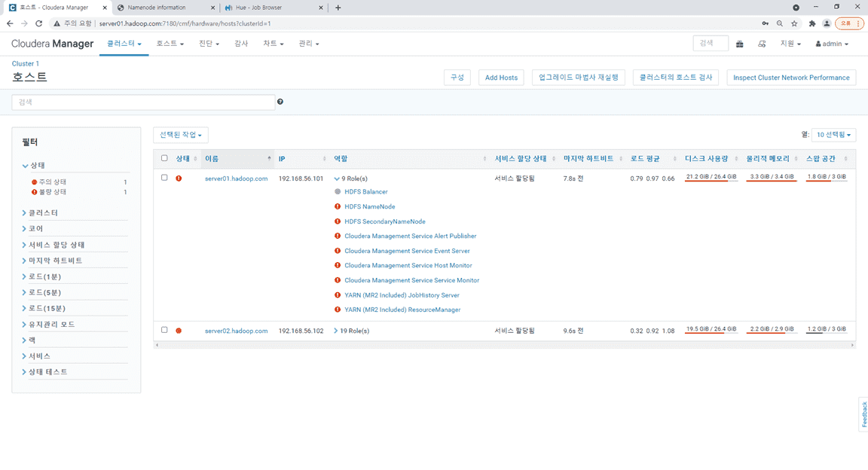Click the status icon beside YARN ResourceManager

338,310
